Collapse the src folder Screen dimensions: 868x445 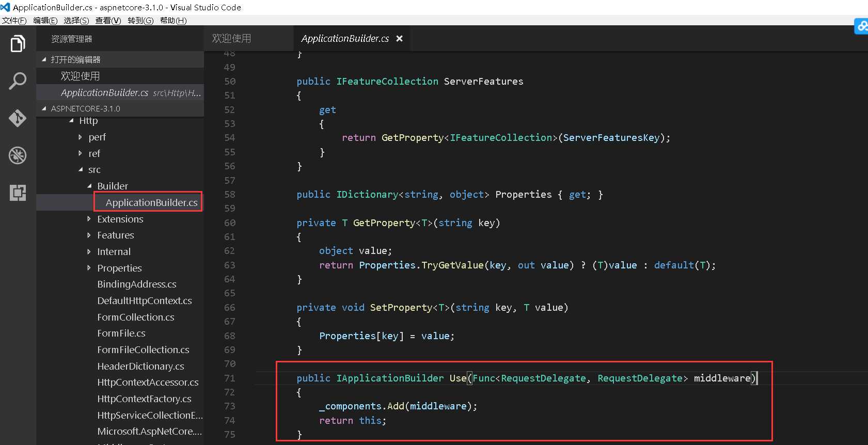click(81, 170)
